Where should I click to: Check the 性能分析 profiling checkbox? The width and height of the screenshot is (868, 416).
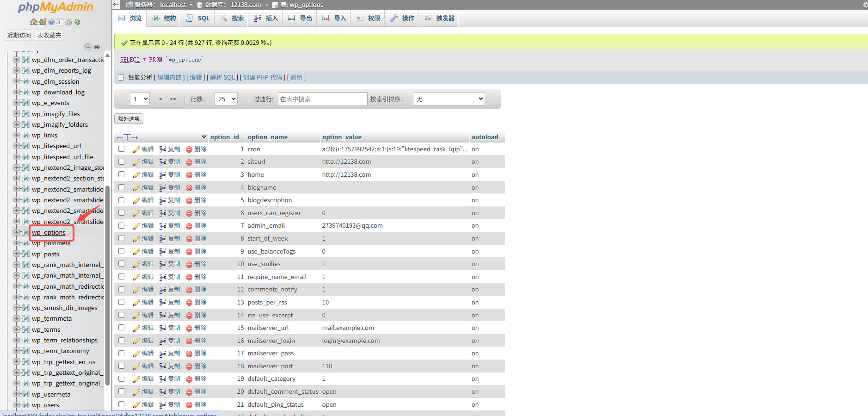121,78
